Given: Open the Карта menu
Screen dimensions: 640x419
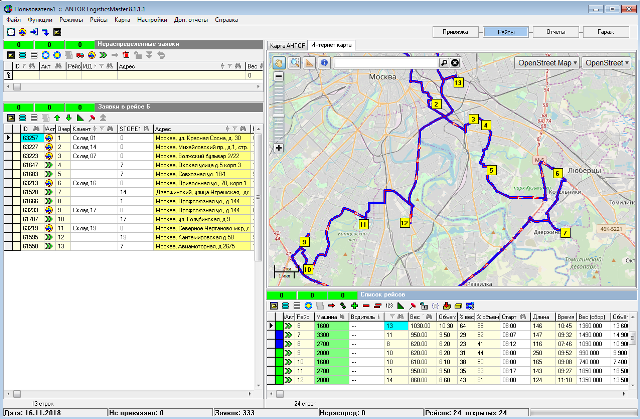Looking at the screenshot, I should coord(122,20).
